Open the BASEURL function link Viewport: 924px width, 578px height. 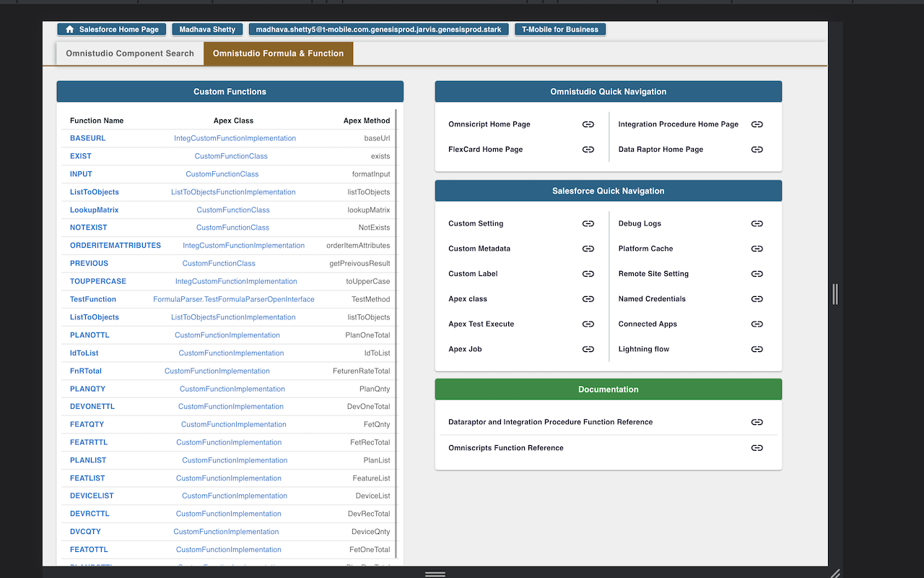[87, 138]
